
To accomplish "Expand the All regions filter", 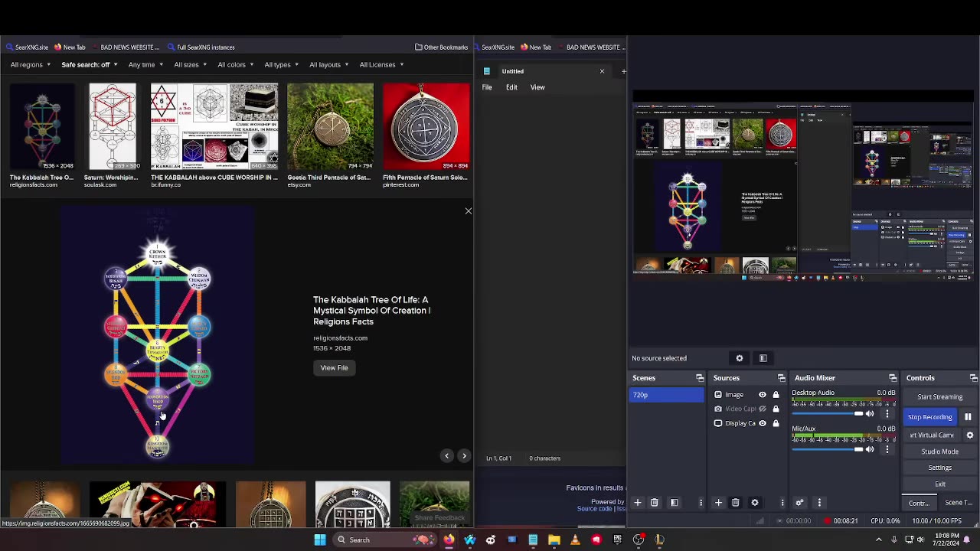I will coord(31,64).
